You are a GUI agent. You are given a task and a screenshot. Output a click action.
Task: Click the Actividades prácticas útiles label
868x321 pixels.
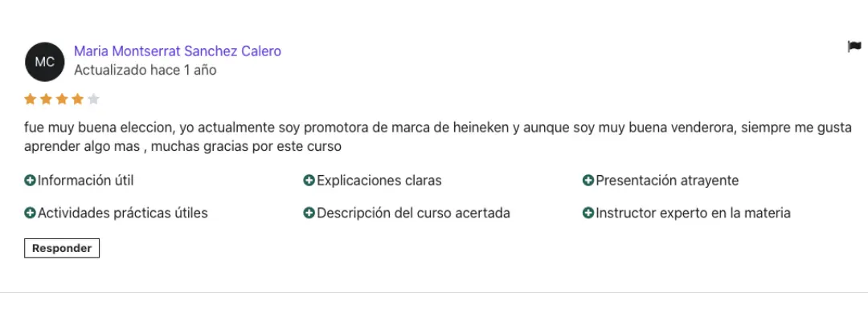click(x=123, y=213)
